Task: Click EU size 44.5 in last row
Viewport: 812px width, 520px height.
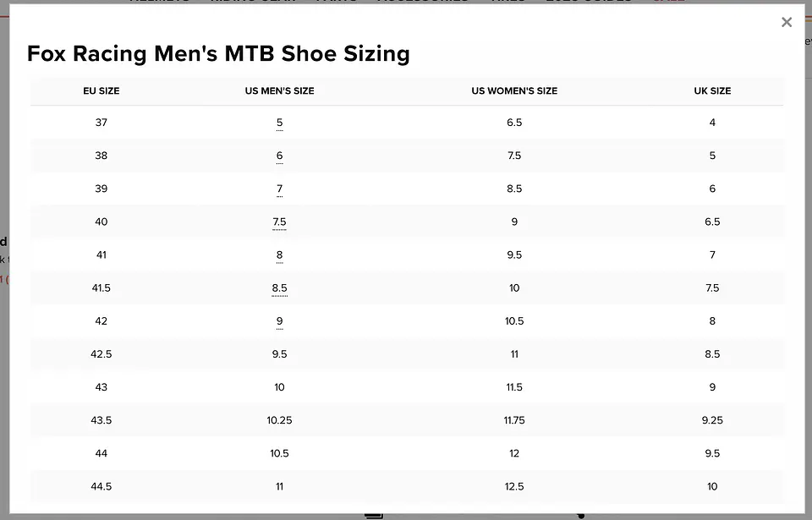Action: pyautogui.click(x=101, y=486)
